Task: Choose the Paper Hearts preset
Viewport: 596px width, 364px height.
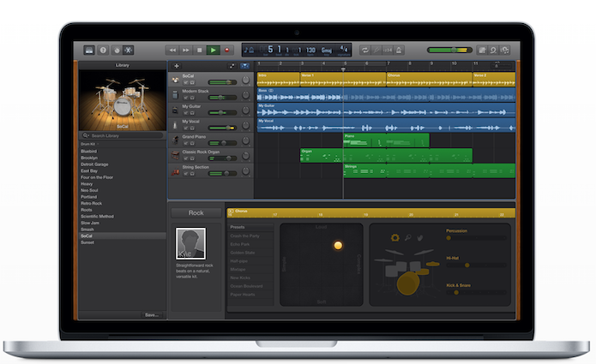Action: [243, 294]
